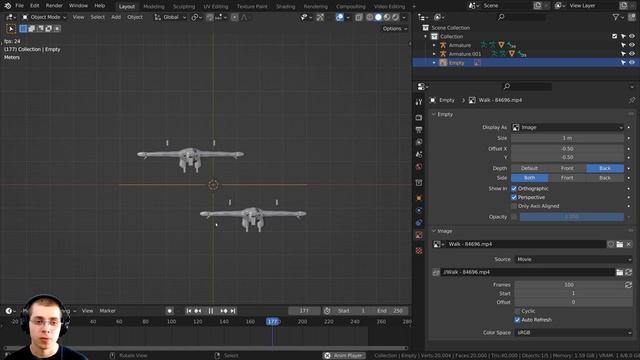
Task: Expand the Armature tree item in outliner
Action: pyautogui.click(x=434, y=45)
